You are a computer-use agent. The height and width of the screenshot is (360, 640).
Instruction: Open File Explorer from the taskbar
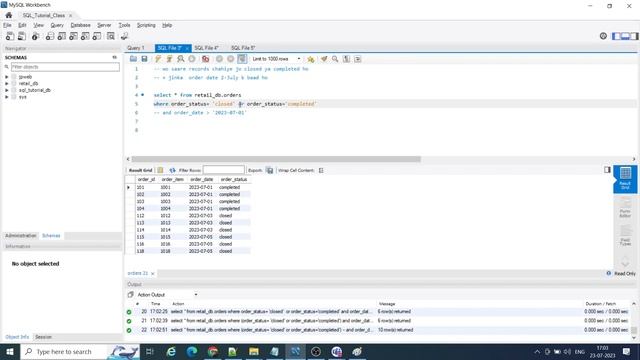[254, 351]
